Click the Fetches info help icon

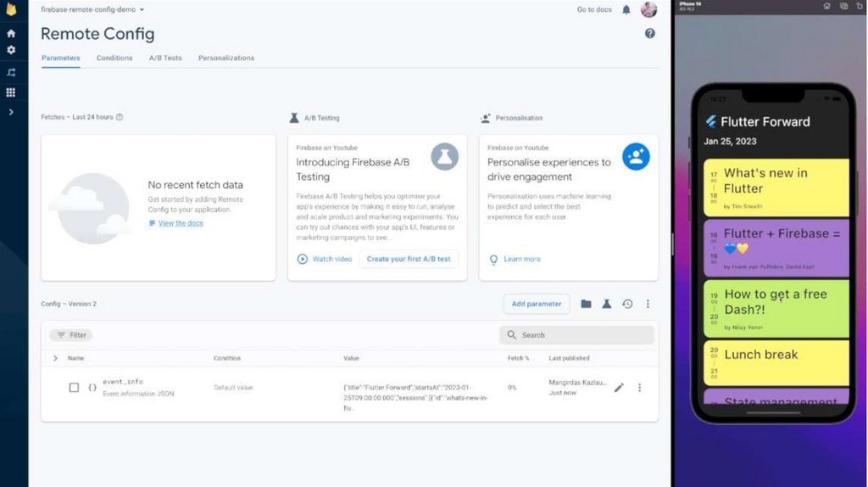[x=119, y=117]
